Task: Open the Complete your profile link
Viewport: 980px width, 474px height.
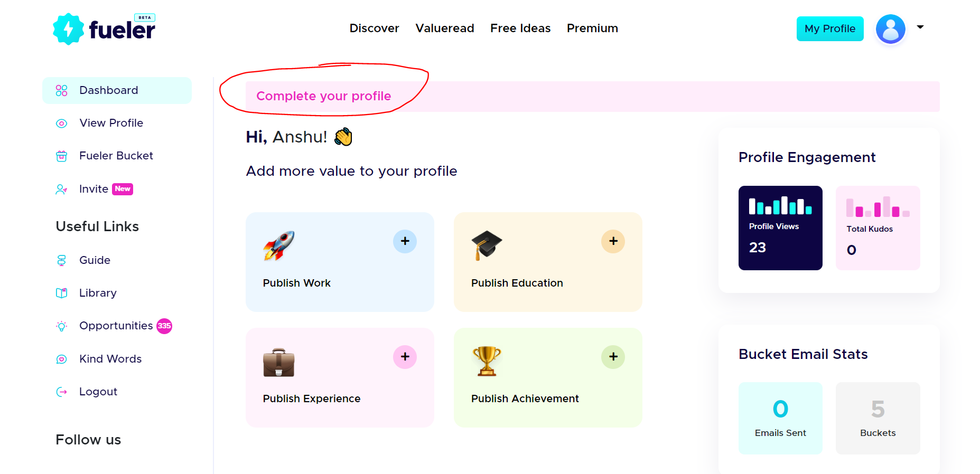Action: [x=324, y=96]
